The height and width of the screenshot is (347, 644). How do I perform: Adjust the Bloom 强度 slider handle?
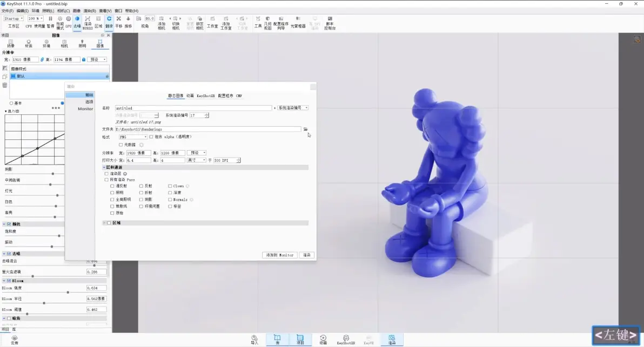pyautogui.click(x=68, y=292)
